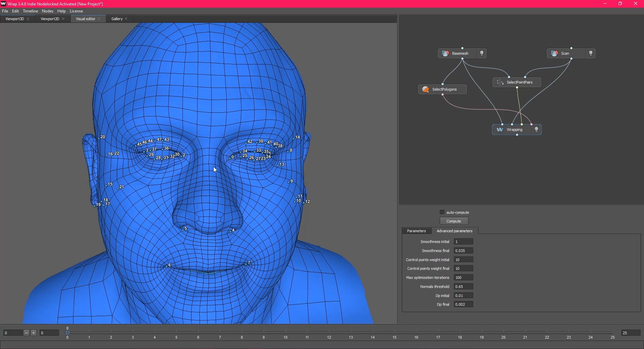Click the plus button to increment frame

point(34,333)
